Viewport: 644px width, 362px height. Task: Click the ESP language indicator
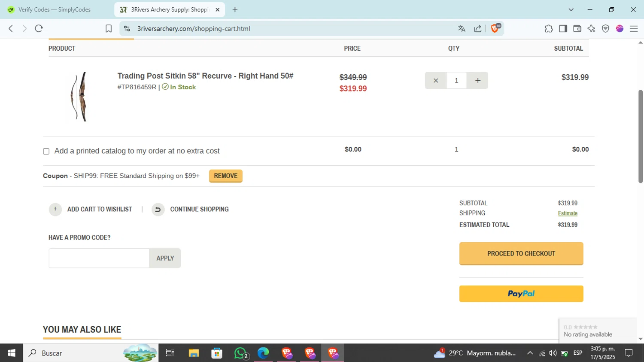(578, 353)
